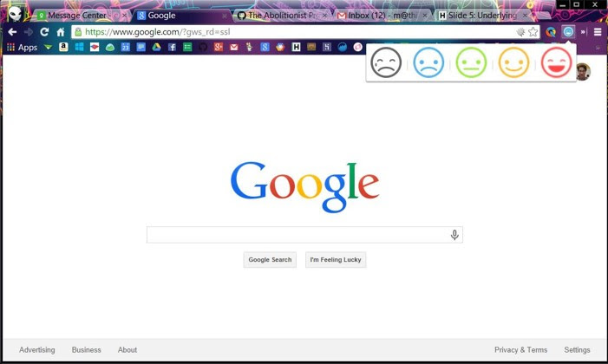Open the Google Drive bookmark

point(156,47)
